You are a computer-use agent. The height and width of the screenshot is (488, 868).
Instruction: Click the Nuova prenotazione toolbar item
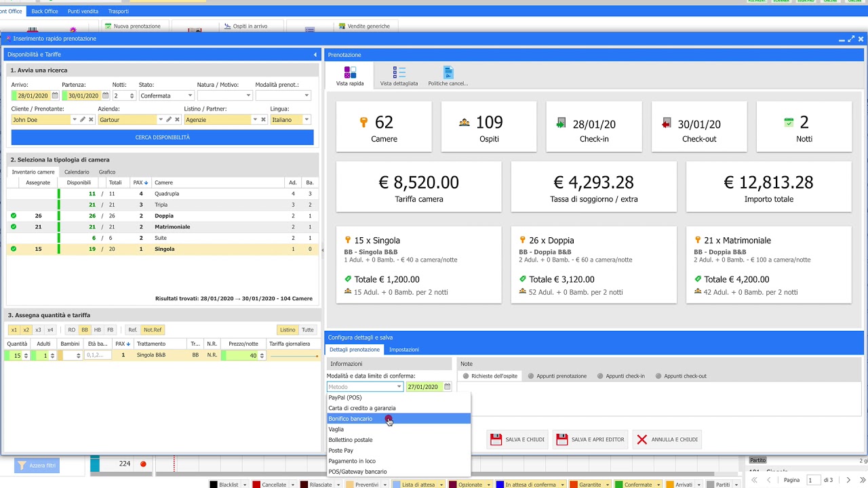(132, 26)
